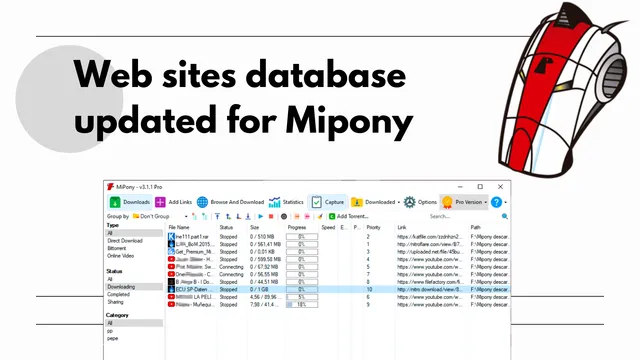
Task: Filter Type by Direct Download
Action: click(125, 241)
